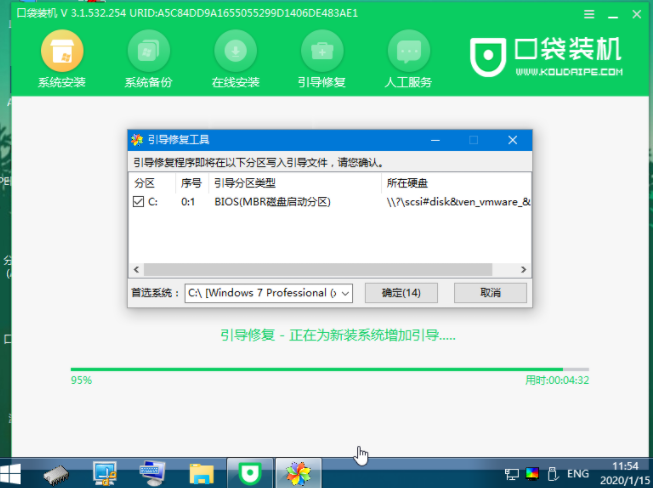653x488 pixels.
Task: Click the ENG input language indicator
Action: (x=578, y=472)
